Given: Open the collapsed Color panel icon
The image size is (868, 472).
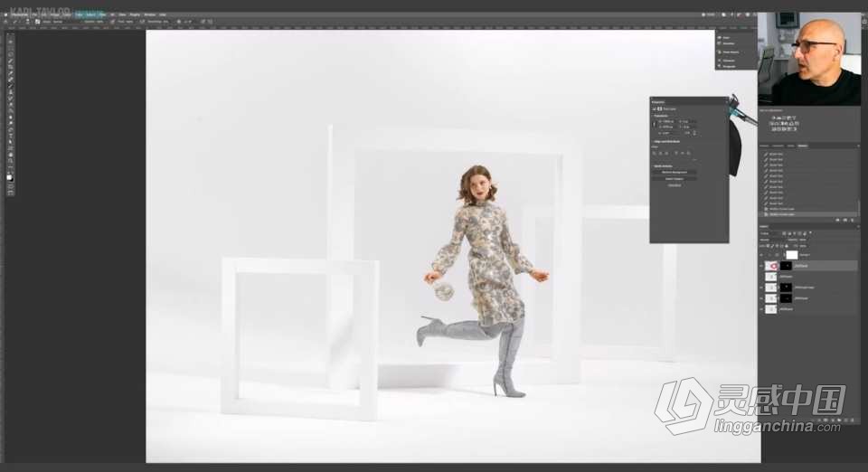Looking at the screenshot, I should (727, 38).
